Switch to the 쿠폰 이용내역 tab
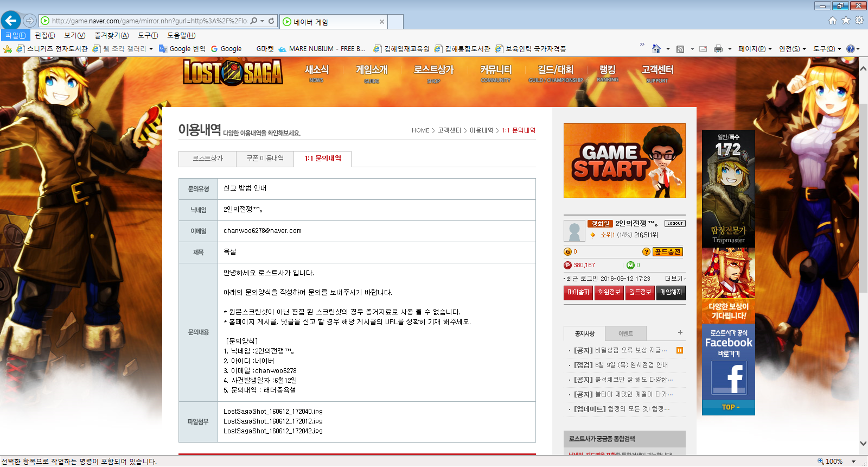Screen dimensions: 868x467 [x=265, y=159]
